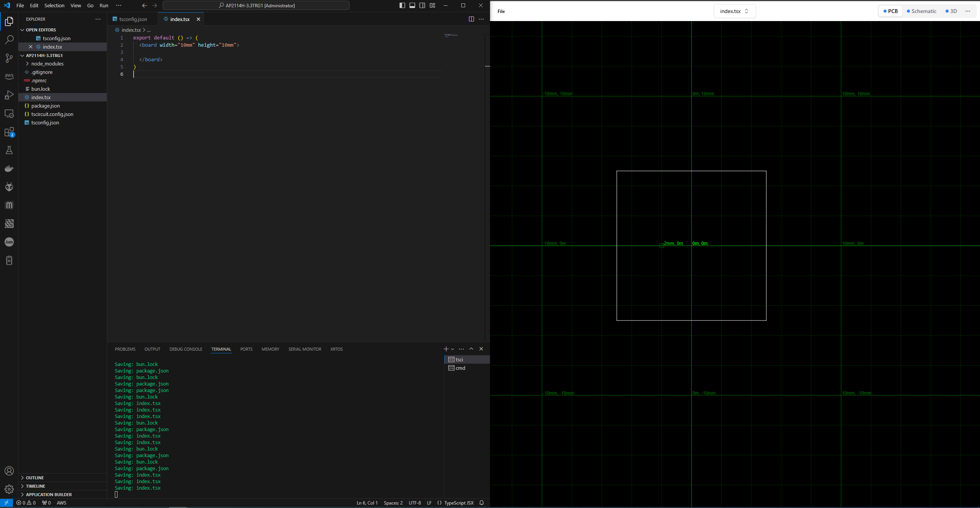Open the AWS toolkit sidebar icon
The height and width of the screenshot is (508, 980).
(x=9, y=77)
